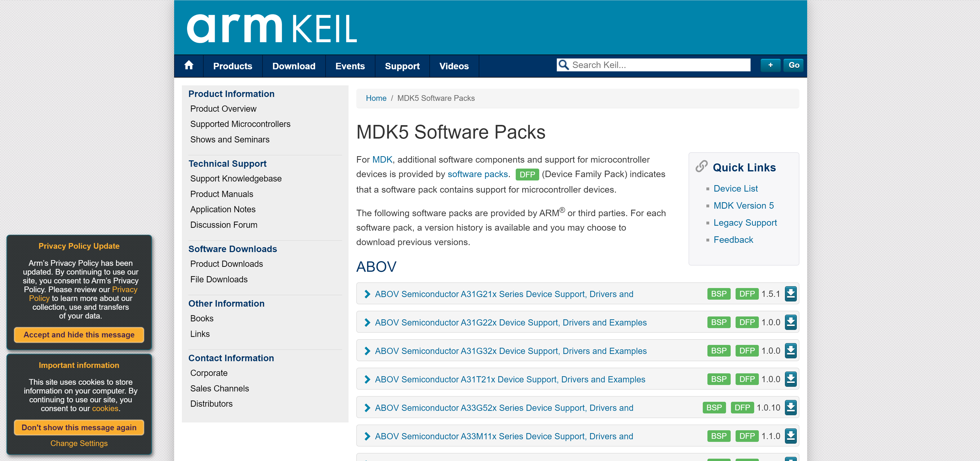Download the A31T21x pack

pyautogui.click(x=791, y=379)
